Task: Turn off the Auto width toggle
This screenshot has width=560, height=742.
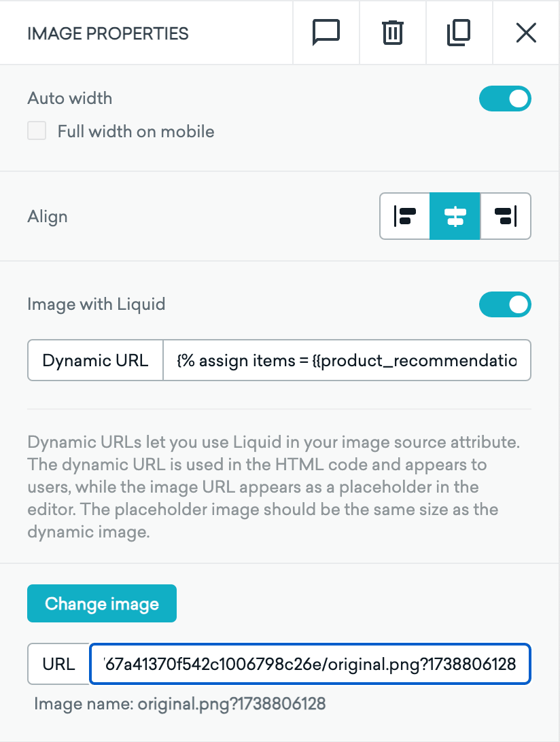Action: point(505,99)
